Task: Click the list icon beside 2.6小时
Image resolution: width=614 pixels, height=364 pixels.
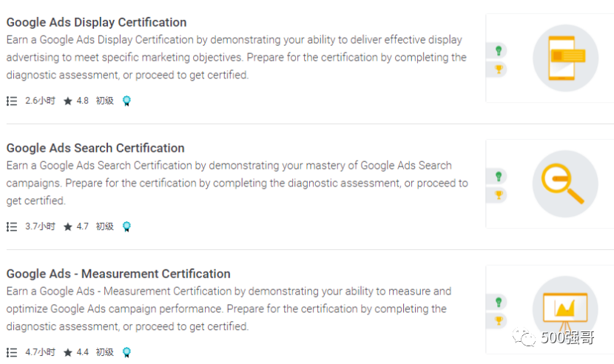Action: click(x=12, y=101)
